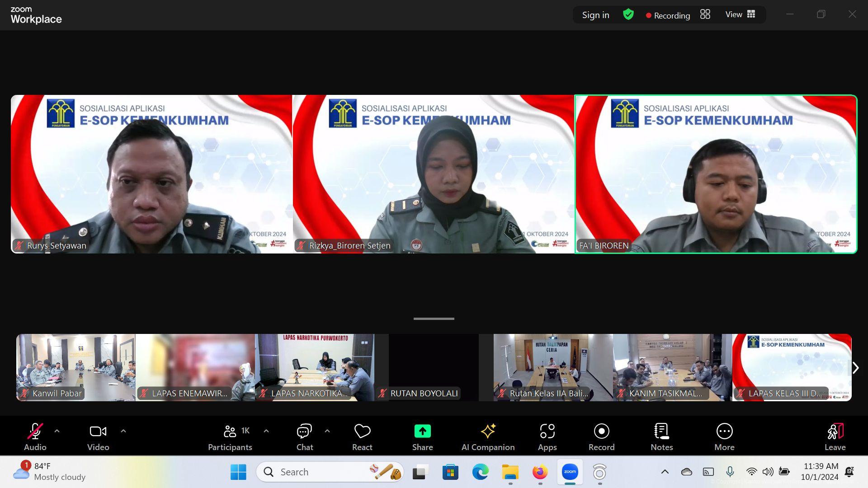Unmute microphone with the Audio button
The height and width of the screenshot is (488, 868).
click(35, 437)
